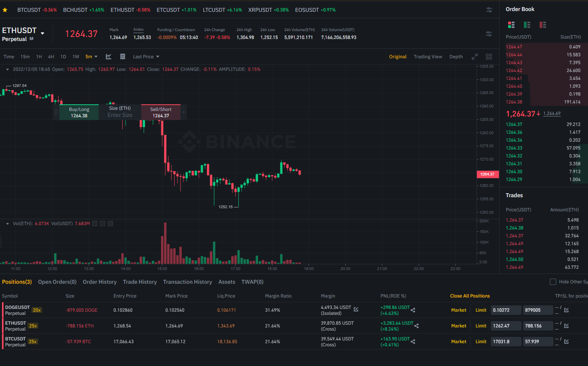588x366 pixels.
Task: Select the 1D chart interval
Action: coord(63,57)
